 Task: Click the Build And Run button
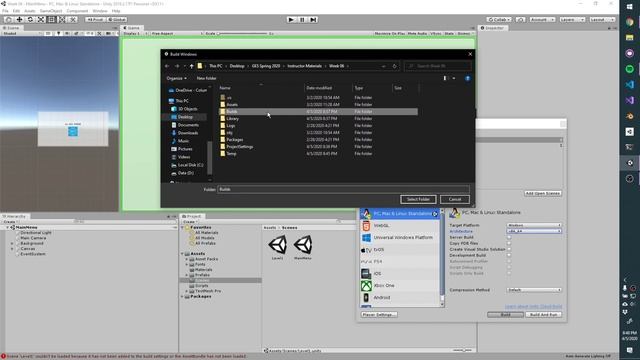tap(544, 315)
